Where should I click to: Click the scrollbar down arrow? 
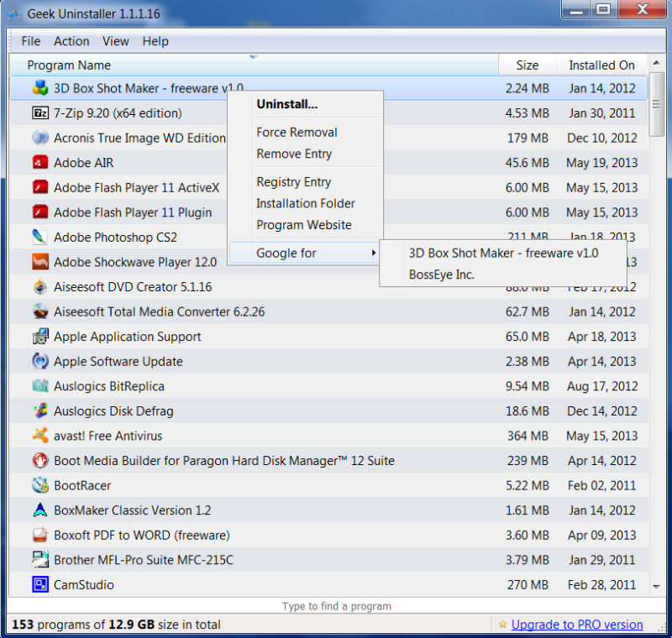(656, 587)
